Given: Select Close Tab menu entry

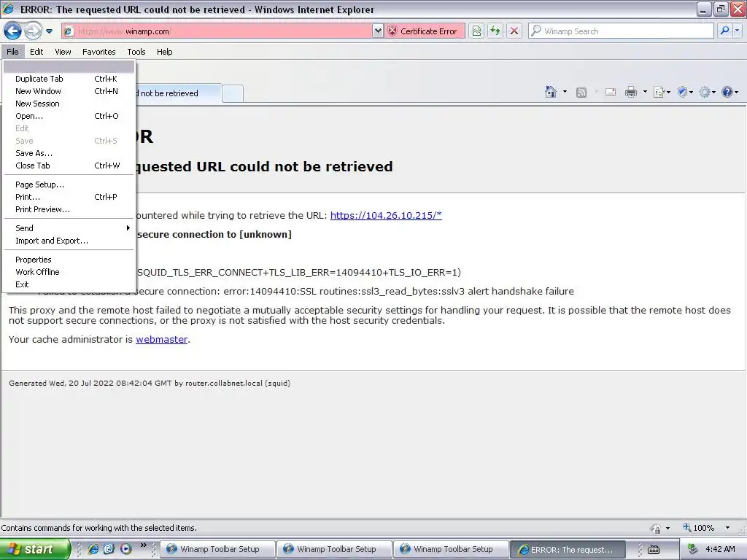Looking at the screenshot, I should point(68,166).
